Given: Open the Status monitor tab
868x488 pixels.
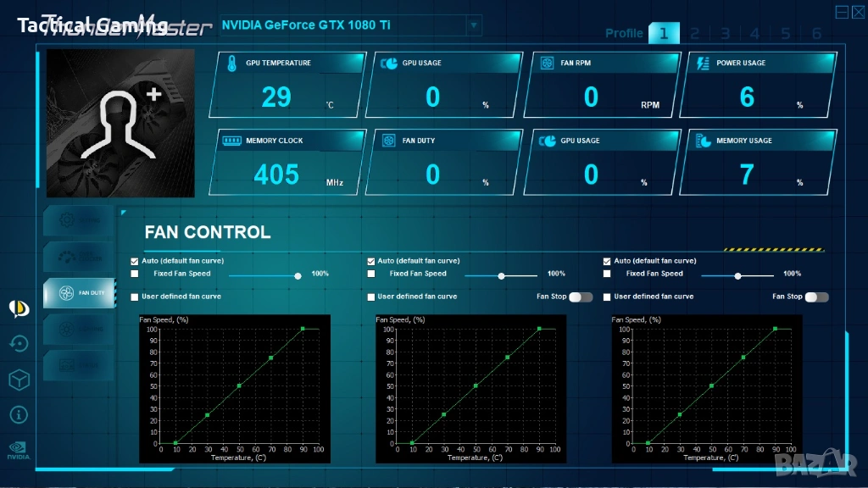Looking at the screenshot, I should pos(77,365).
